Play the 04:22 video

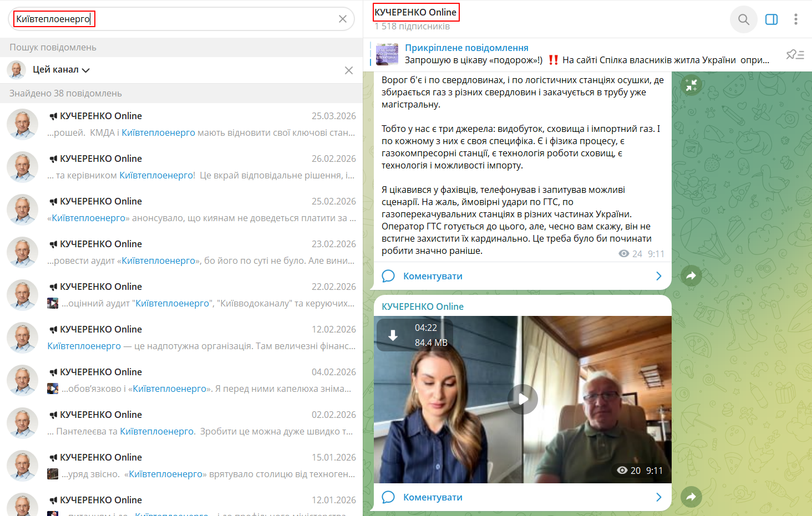523,399
